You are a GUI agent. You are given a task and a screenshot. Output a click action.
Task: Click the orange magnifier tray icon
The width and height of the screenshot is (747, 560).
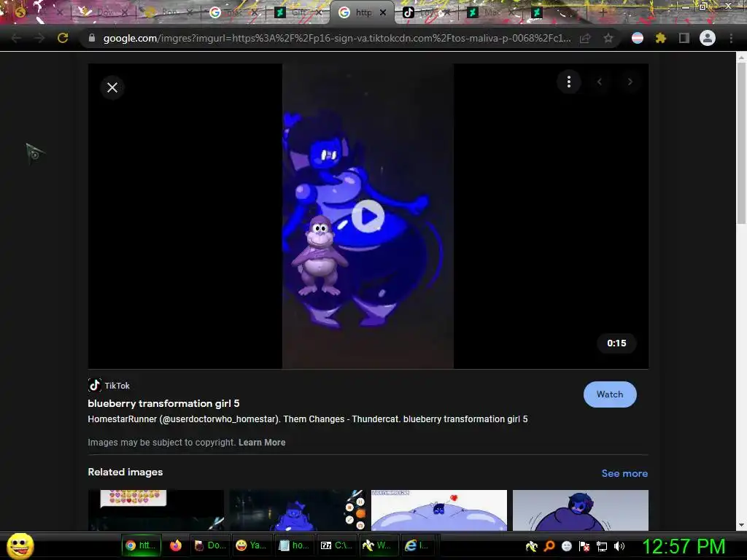click(549, 546)
